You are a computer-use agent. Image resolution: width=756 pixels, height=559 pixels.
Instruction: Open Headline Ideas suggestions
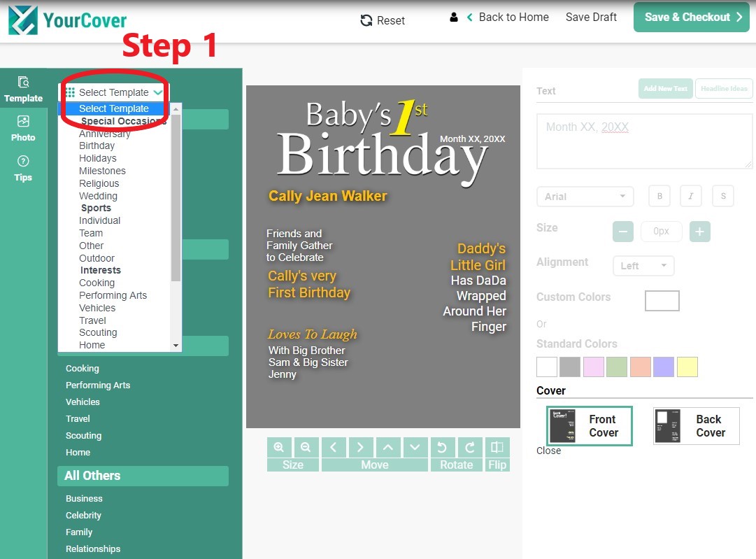pyautogui.click(x=724, y=88)
